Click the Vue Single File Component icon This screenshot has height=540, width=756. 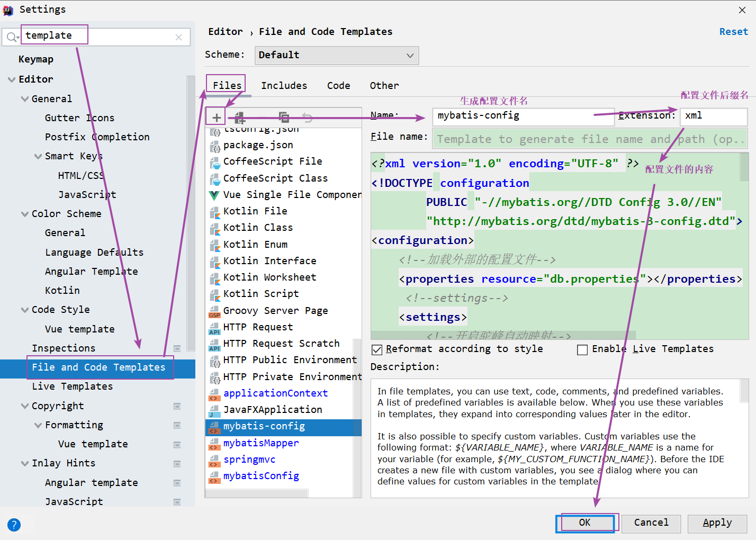[x=214, y=195]
